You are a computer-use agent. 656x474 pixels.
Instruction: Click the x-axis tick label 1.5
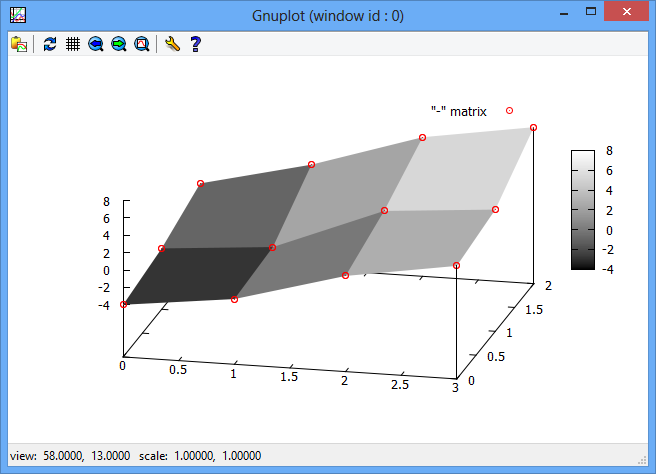point(289,377)
